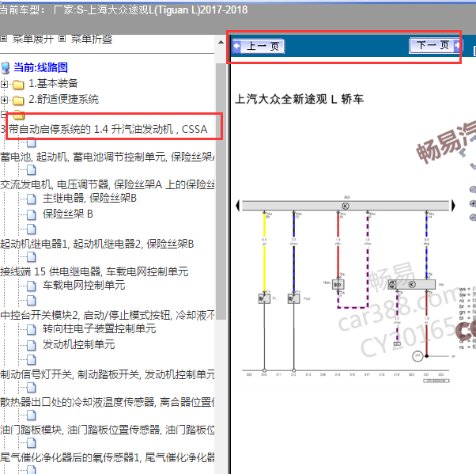Open 主继电器, 保险丝架B page

pos(89,198)
